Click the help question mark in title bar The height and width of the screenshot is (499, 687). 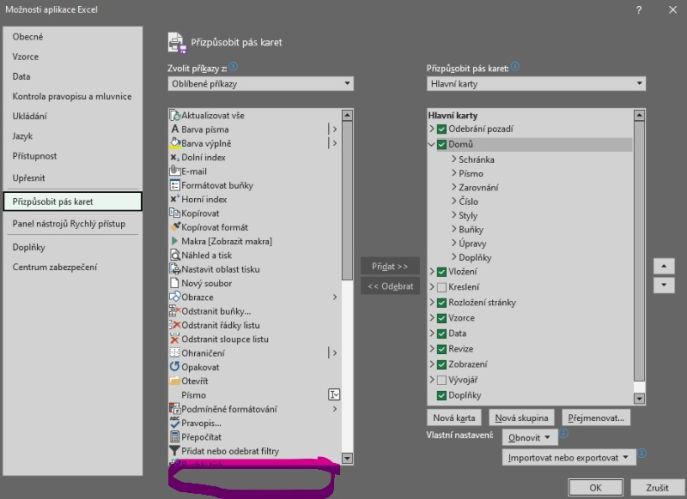tap(639, 10)
